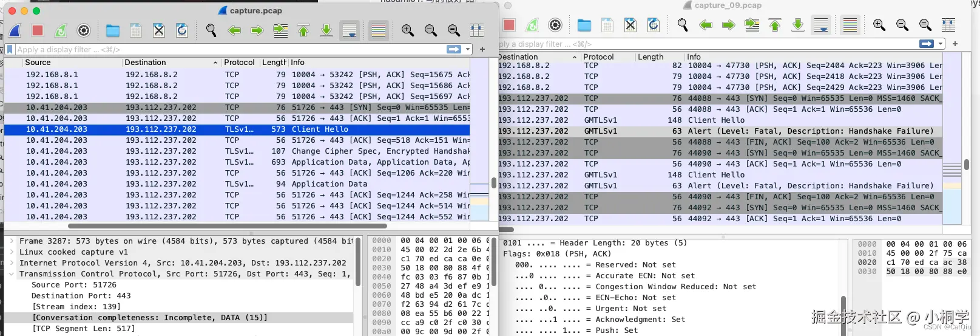
Task: Reset text to normal size in capture.pcap
Action: pyautogui.click(x=454, y=30)
